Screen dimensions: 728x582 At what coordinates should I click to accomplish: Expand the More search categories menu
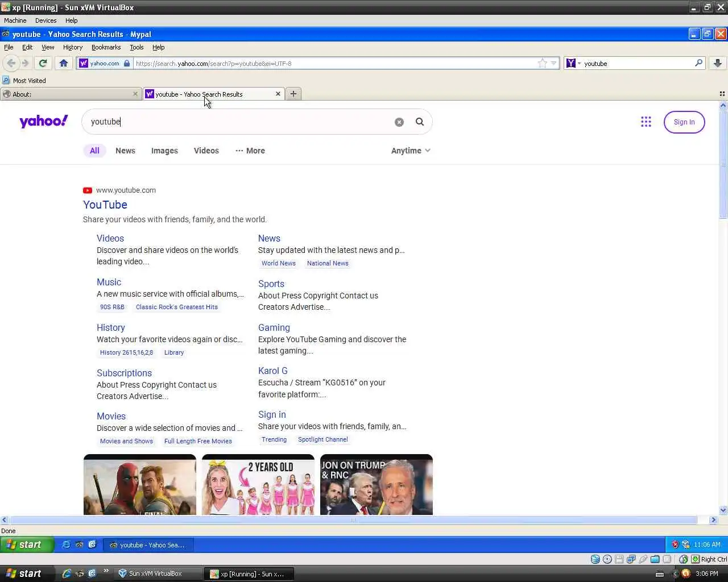pyautogui.click(x=250, y=151)
